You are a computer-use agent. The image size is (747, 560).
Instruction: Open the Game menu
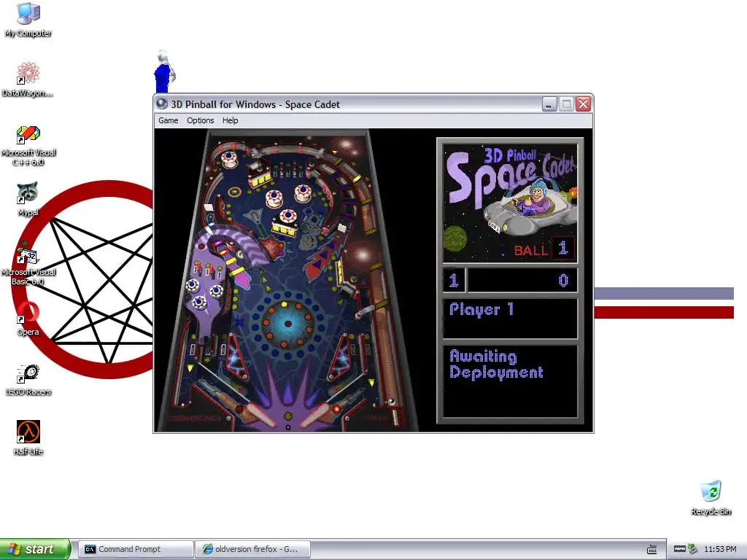[169, 120]
